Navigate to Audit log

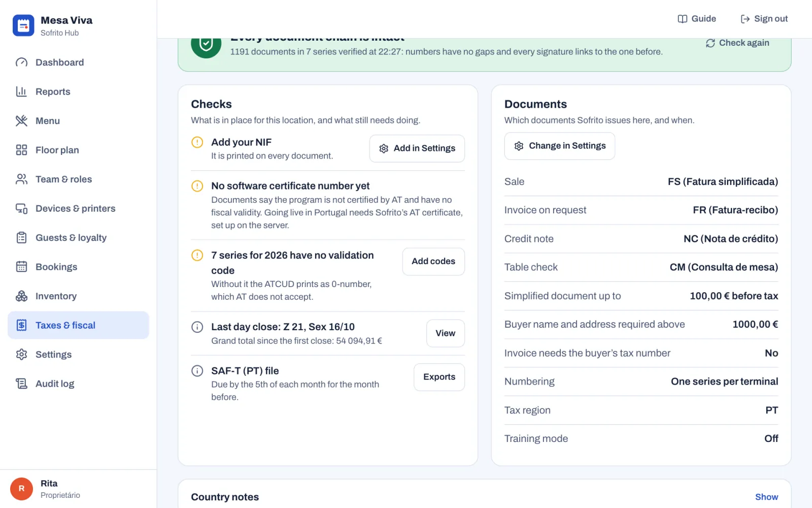[78, 384]
